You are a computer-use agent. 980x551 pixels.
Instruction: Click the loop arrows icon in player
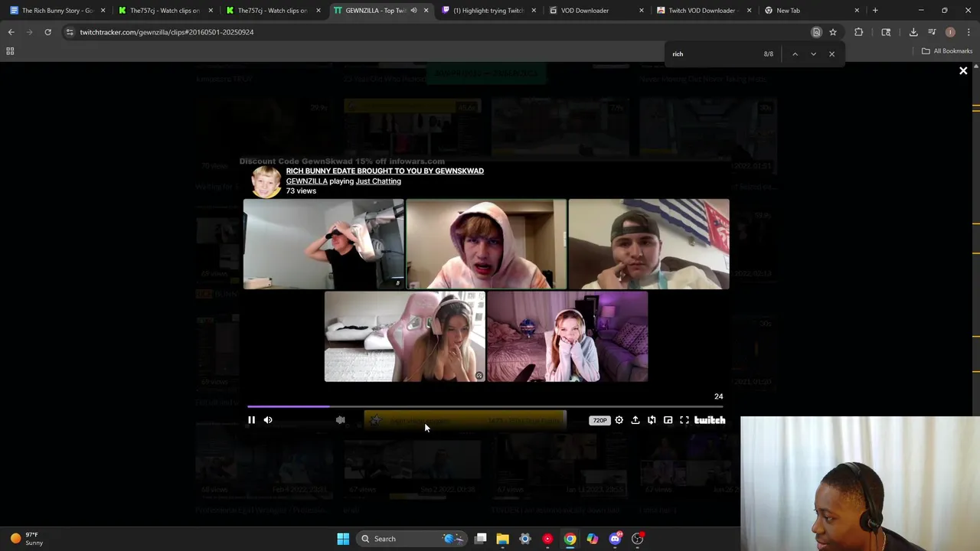[652, 420]
